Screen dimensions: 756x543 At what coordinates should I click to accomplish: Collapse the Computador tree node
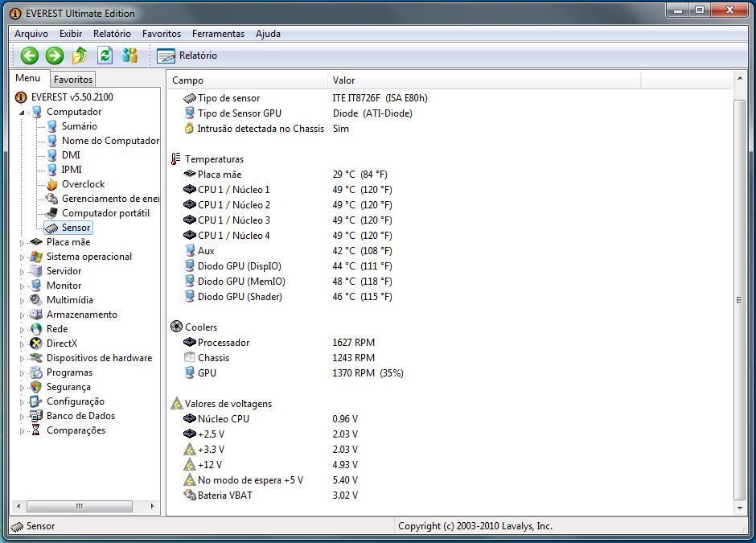click(x=22, y=113)
